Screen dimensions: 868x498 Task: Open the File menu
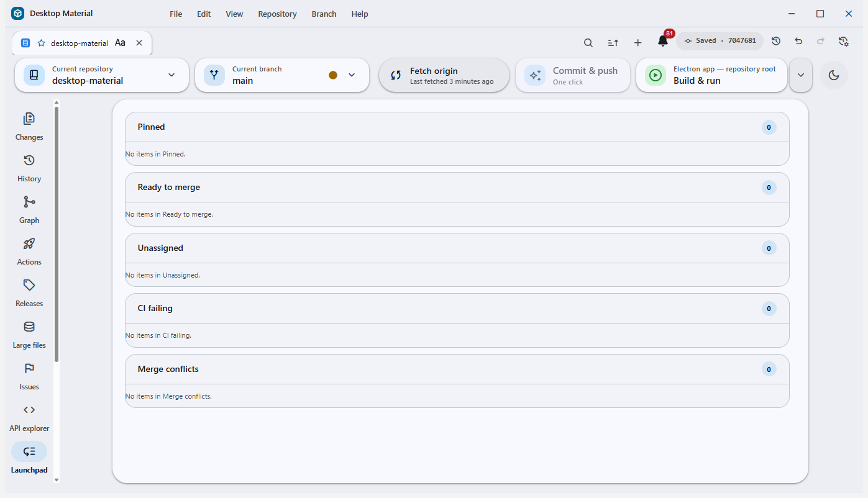176,14
